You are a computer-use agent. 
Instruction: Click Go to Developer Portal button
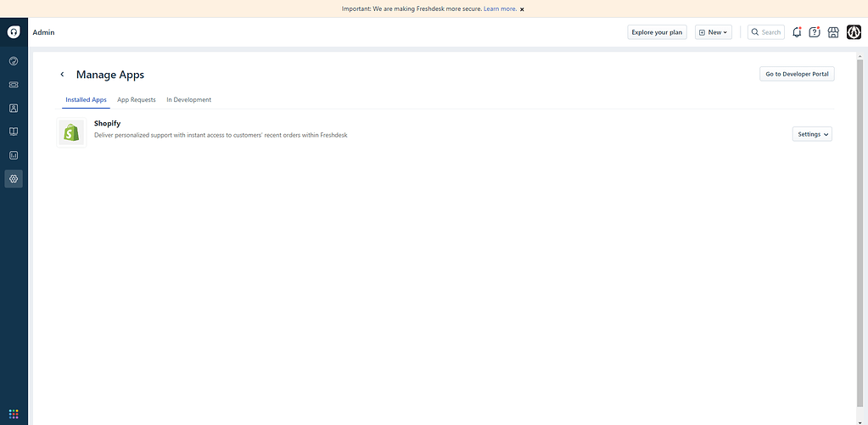pos(797,74)
